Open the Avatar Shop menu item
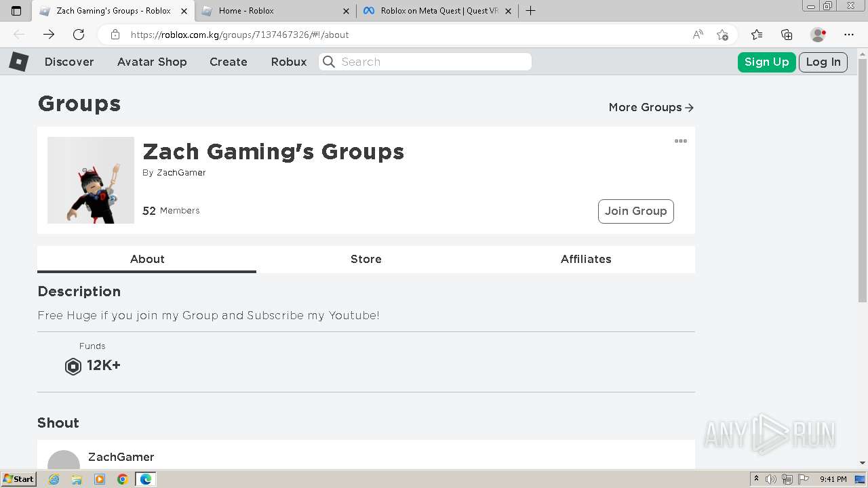Viewport: 868px width, 488px height. (152, 62)
